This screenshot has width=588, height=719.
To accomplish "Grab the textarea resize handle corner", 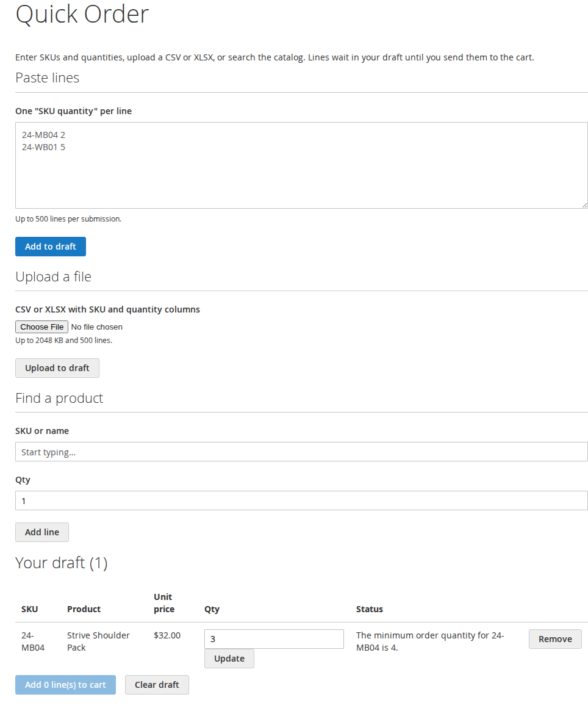I will (x=584, y=205).
